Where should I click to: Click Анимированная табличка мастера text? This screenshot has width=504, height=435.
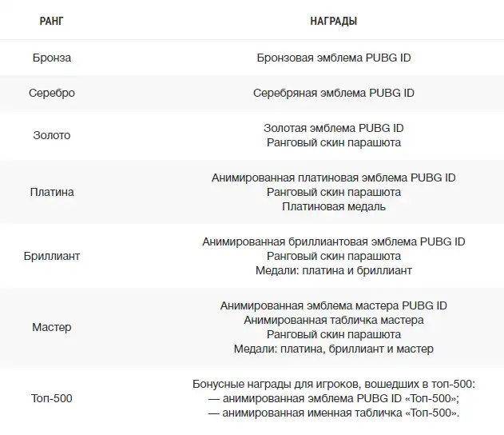[x=334, y=320]
